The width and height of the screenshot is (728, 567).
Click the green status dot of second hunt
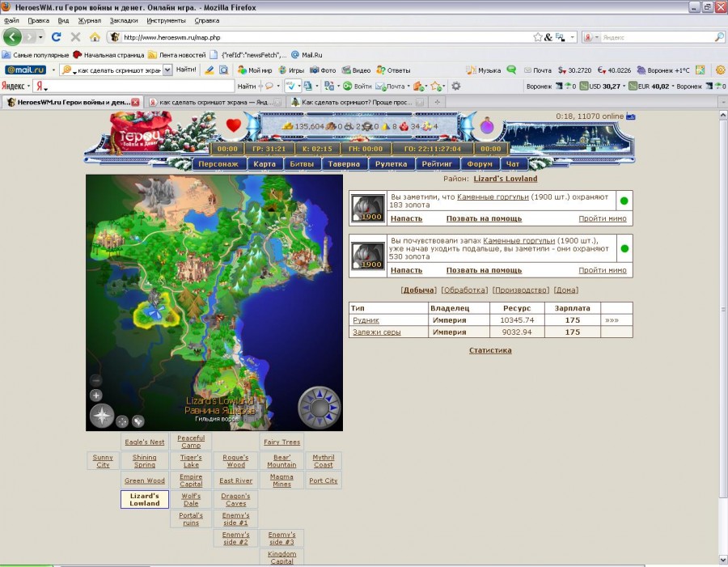click(x=624, y=248)
